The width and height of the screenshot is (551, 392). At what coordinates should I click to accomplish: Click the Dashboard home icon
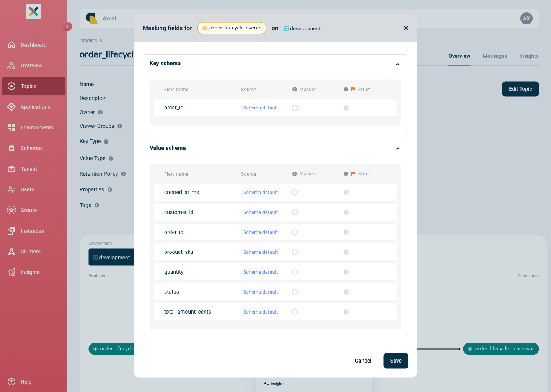[x=11, y=45]
